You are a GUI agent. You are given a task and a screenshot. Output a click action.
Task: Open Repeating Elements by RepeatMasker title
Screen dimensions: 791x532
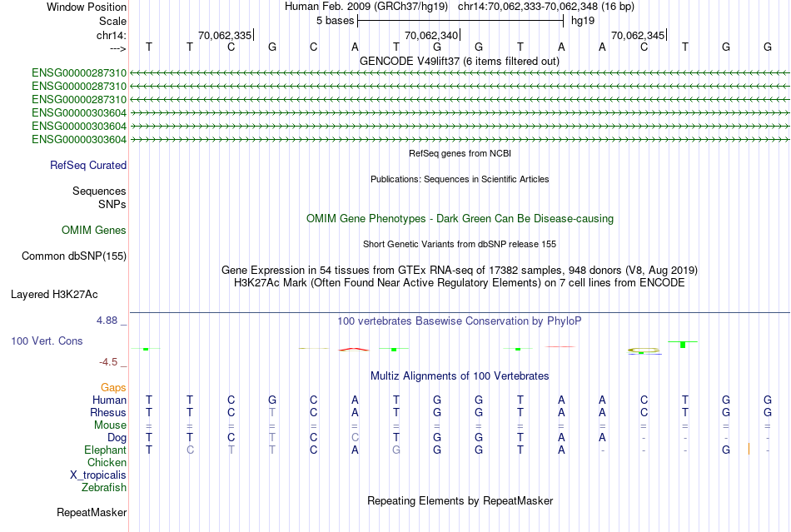(460, 500)
